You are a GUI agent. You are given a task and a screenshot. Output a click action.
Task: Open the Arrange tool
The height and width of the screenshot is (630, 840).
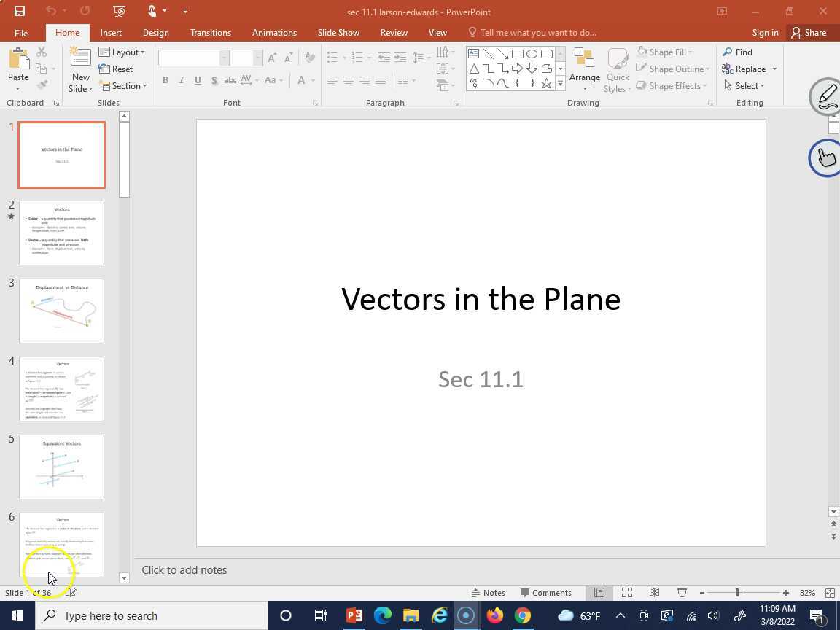pos(584,69)
